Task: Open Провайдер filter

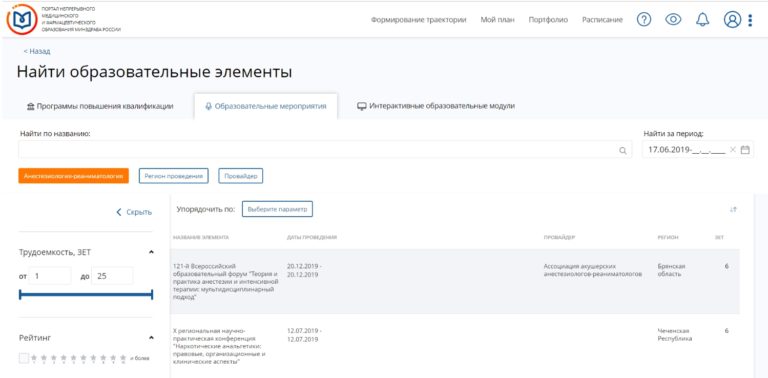Action: coord(240,176)
